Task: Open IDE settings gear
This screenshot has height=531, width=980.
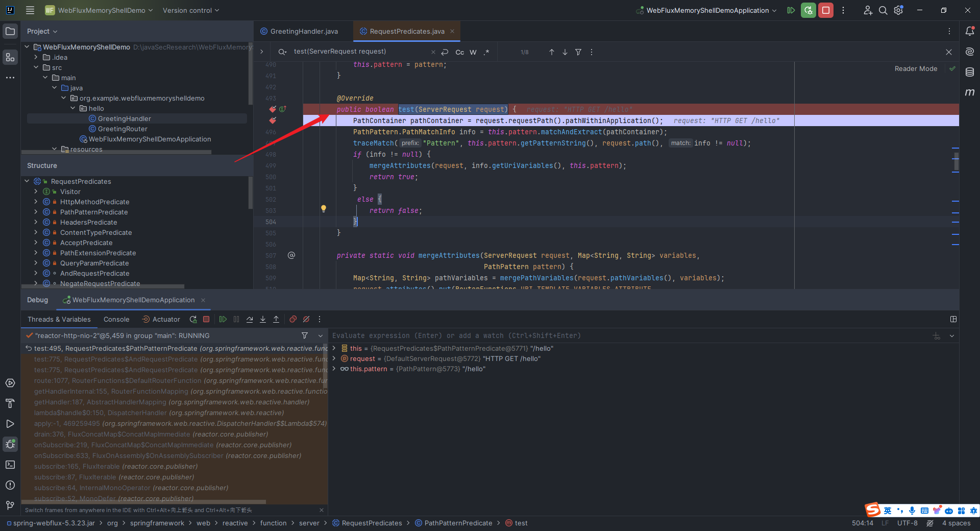Action: click(899, 10)
